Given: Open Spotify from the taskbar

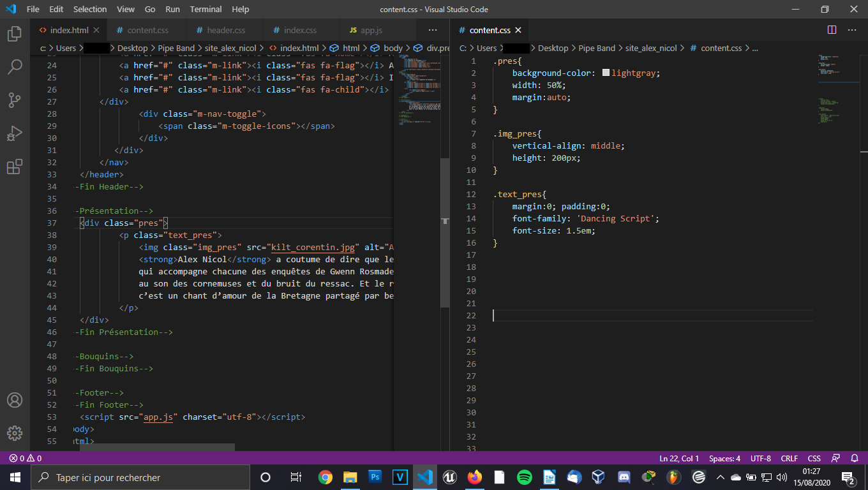Looking at the screenshot, I should (525, 477).
